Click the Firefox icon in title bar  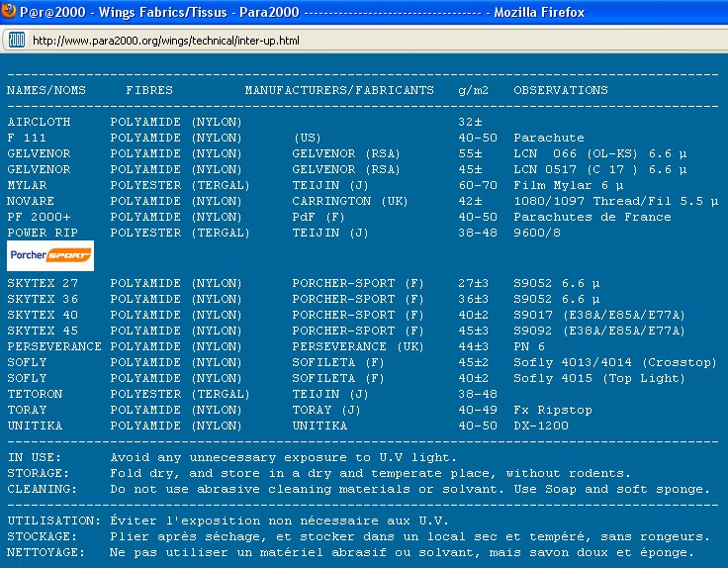(11, 13)
